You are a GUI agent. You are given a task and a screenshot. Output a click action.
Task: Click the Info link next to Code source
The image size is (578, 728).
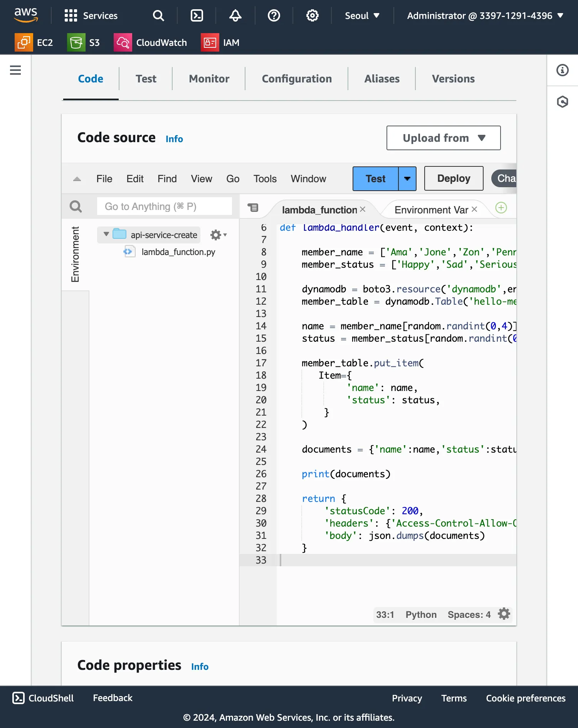click(x=174, y=139)
